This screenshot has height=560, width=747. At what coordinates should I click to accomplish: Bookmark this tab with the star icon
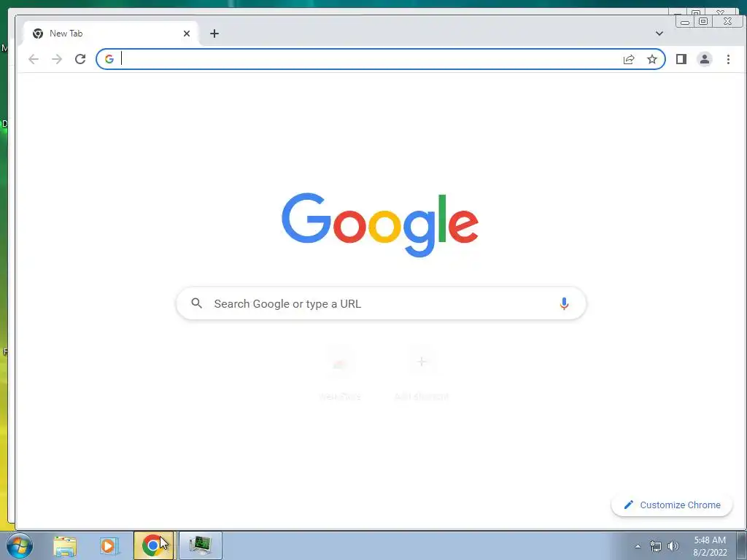click(651, 59)
